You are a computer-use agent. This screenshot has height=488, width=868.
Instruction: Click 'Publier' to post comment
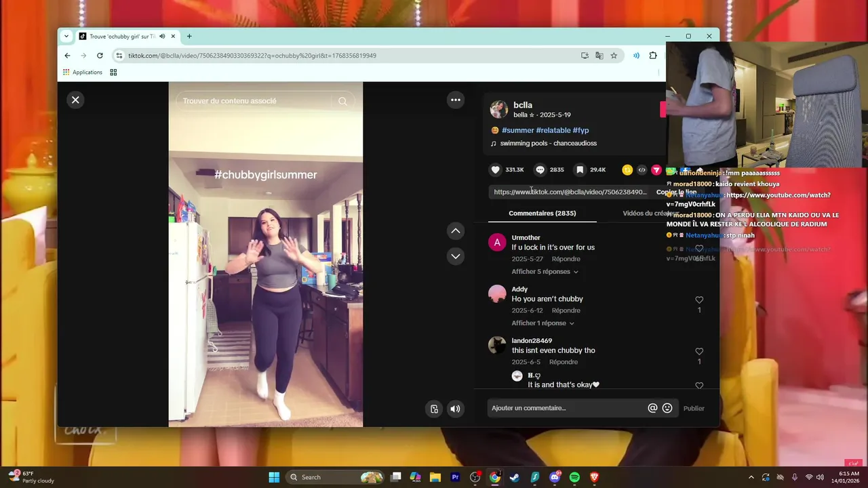694,409
